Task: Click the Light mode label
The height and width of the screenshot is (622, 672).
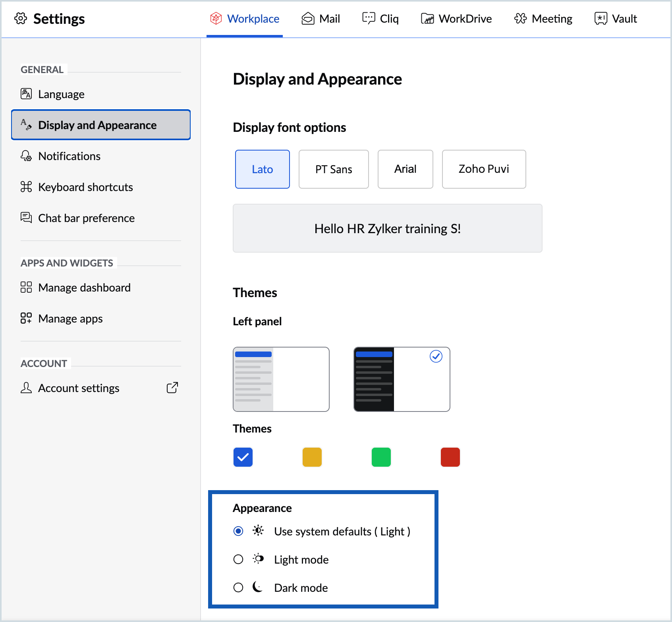Action: 301,560
